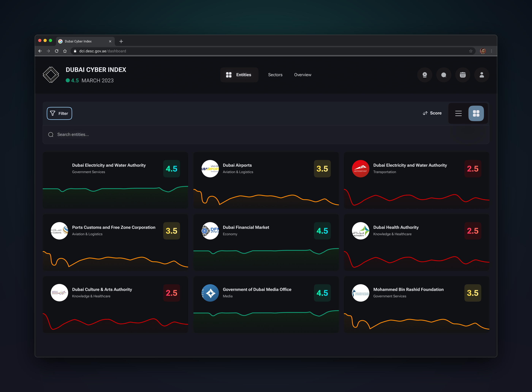This screenshot has width=532, height=392.
Task: Click the MARCH 2023 date label
Action: 97,80
